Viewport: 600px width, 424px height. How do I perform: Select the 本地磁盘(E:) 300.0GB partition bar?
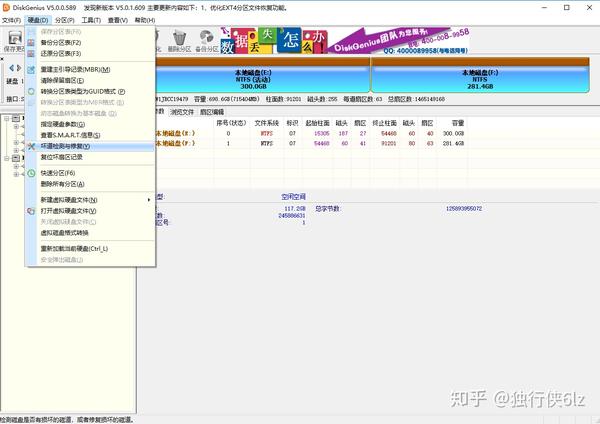[262, 75]
